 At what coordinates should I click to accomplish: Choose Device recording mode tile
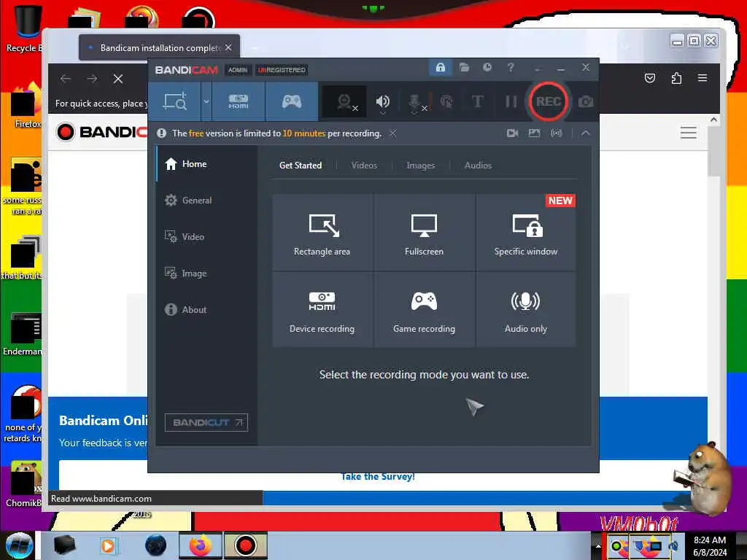pos(322,309)
